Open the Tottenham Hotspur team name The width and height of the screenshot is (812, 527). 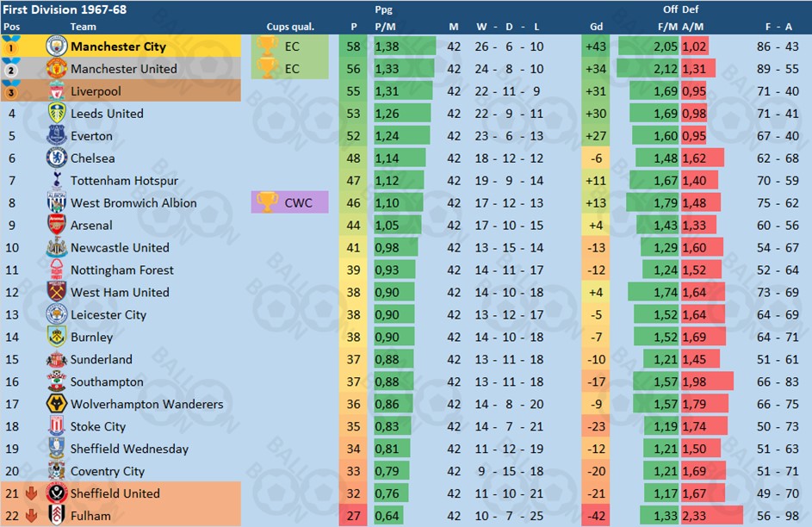coord(124,181)
